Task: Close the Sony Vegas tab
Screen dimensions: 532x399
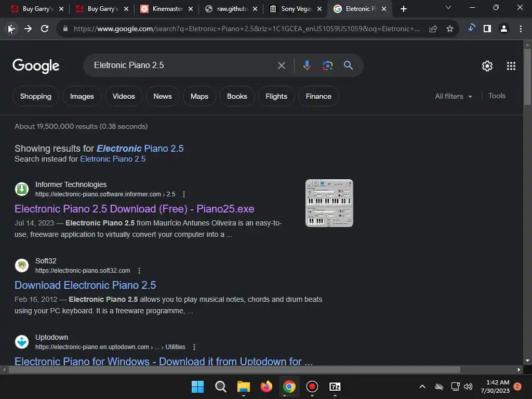Action: 320,9
